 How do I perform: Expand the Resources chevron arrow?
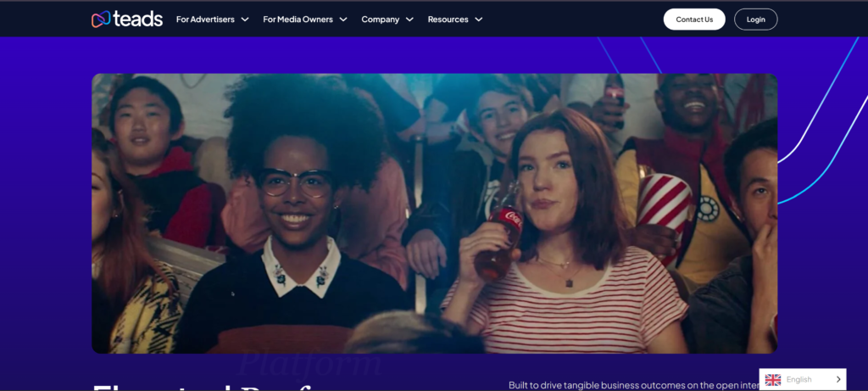point(479,20)
